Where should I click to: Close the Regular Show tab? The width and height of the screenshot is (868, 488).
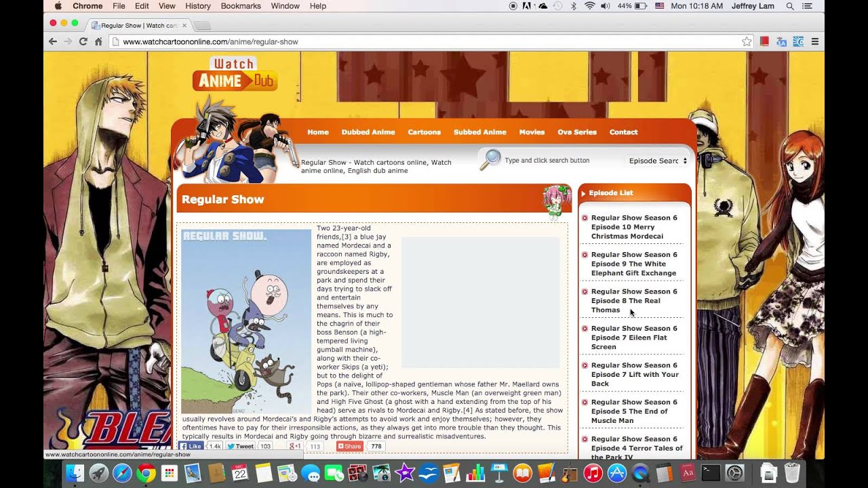click(184, 25)
